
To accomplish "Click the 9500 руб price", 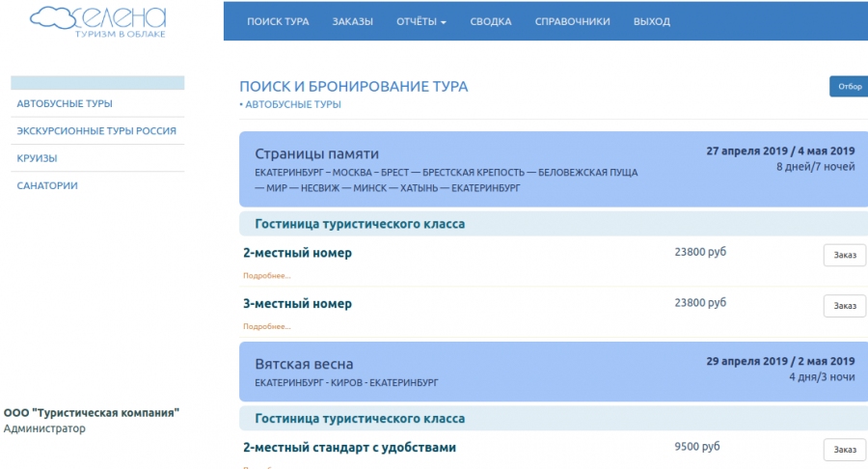I will 697,446.
